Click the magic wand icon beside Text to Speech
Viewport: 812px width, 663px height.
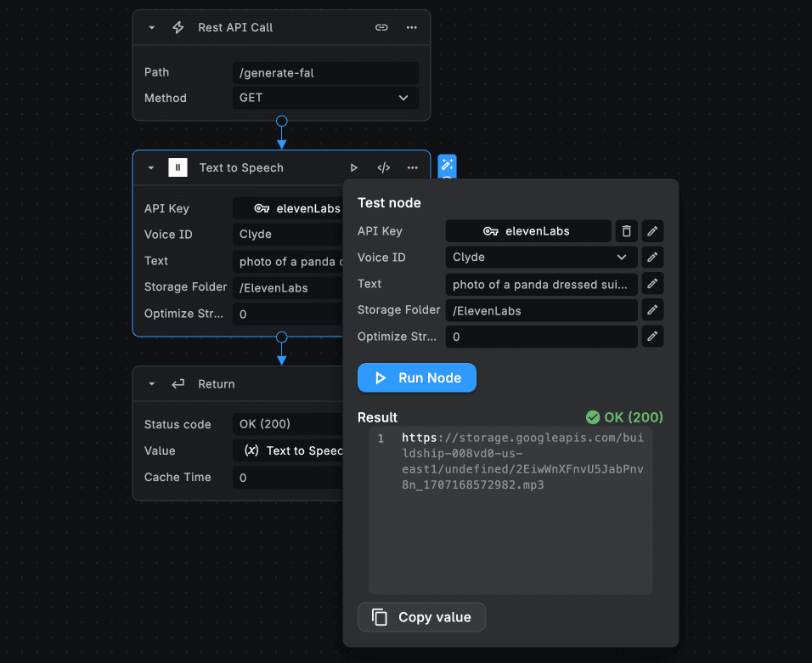tap(447, 165)
